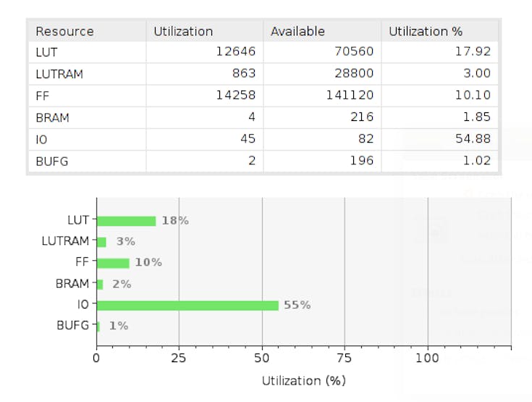Viewport: 532px width, 402px height.
Task: Click the LUTRAM bar in the chart
Action: [x=101, y=241]
